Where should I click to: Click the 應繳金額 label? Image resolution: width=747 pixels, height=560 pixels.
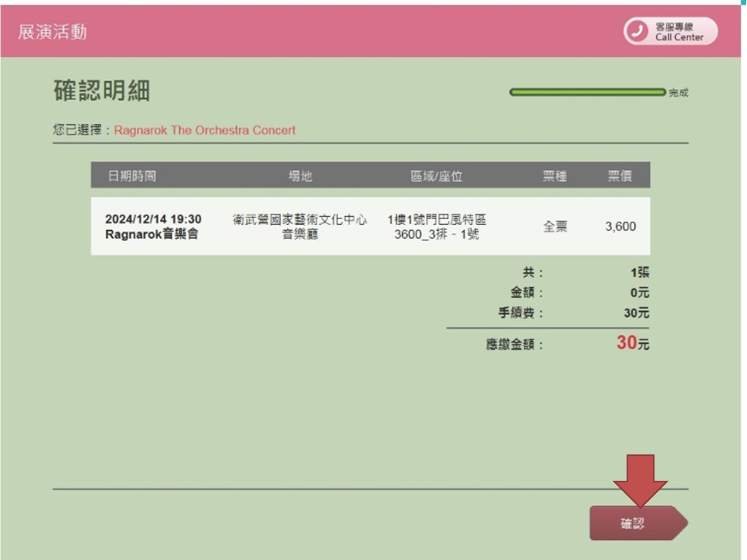pyautogui.click(x=514, y=345)
